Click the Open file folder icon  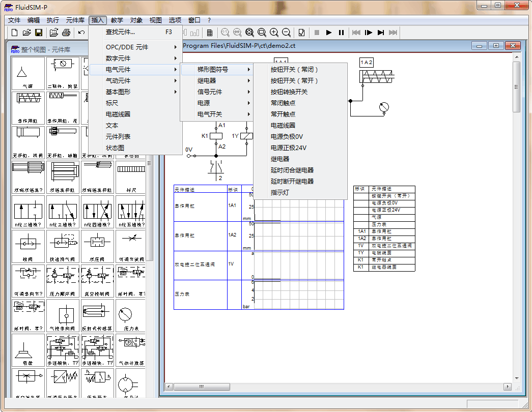26,33
